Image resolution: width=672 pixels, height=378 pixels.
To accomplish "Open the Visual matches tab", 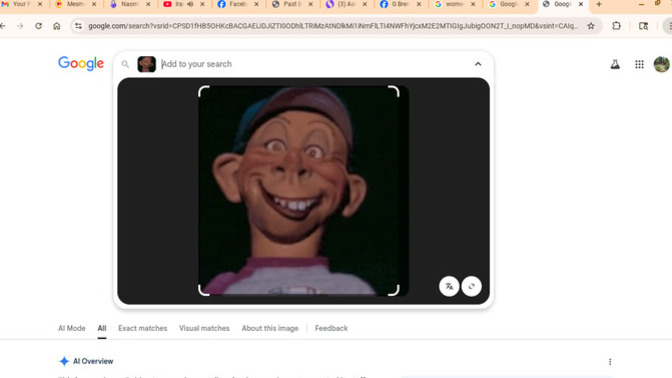I will tap(204, 328).
